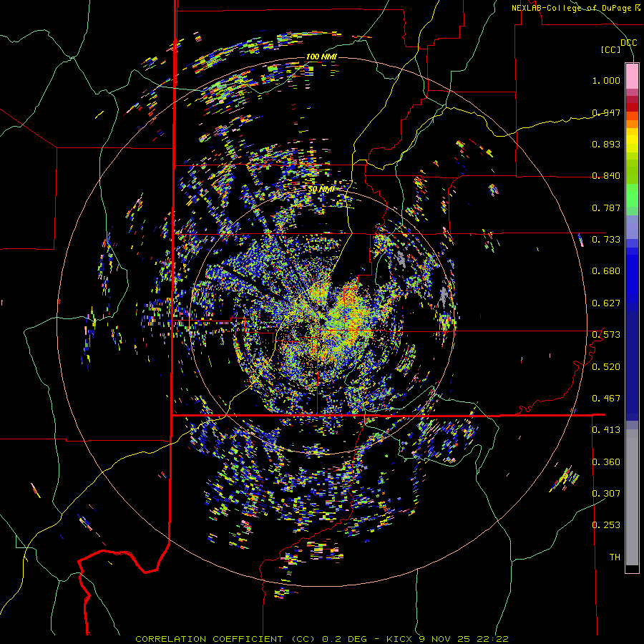Click the [CC] unit label by the color bar
This screenshot has height=644, width=644.
(x=611, y=49)
